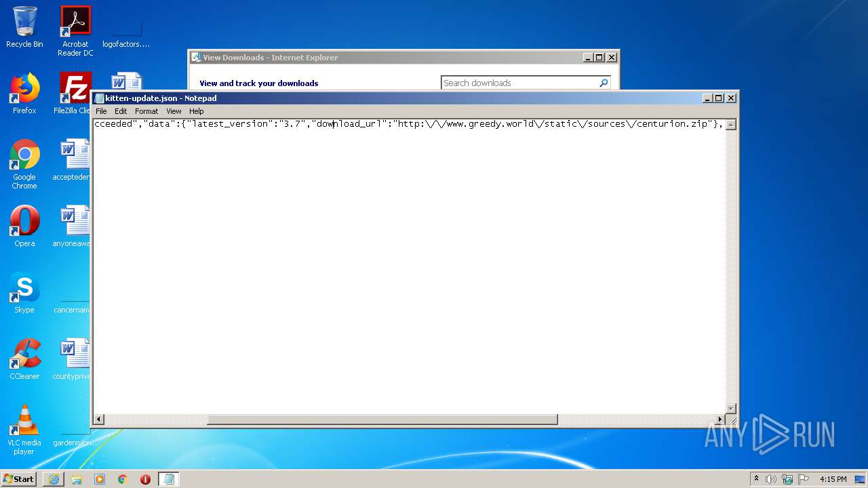Click the Notepad window resize grip

[x=732, y=420]
